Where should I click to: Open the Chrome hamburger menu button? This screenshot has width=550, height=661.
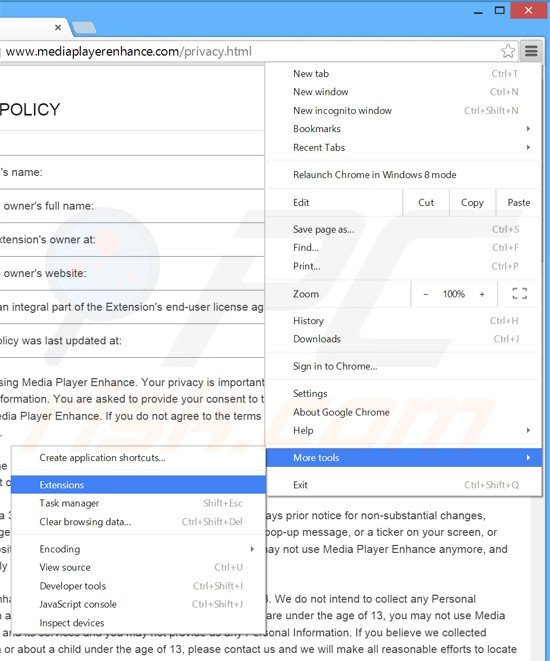coord(531,51)
